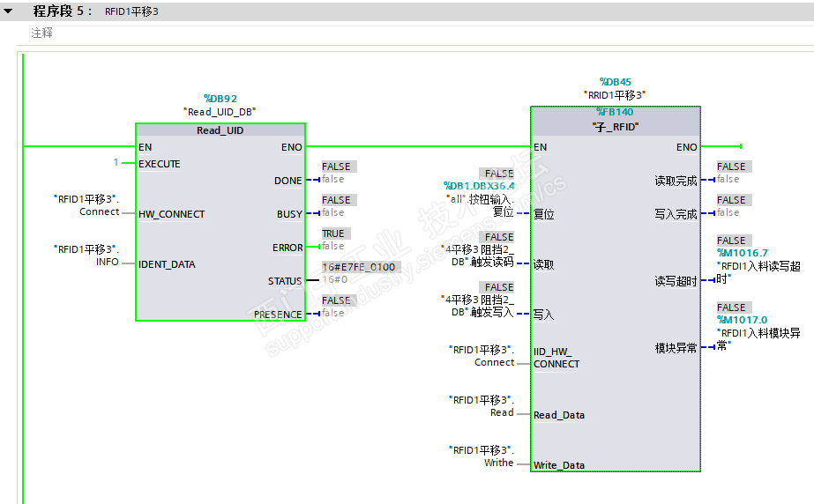Select address %M1016.7

pyautogui.click(x=743, y=253)
